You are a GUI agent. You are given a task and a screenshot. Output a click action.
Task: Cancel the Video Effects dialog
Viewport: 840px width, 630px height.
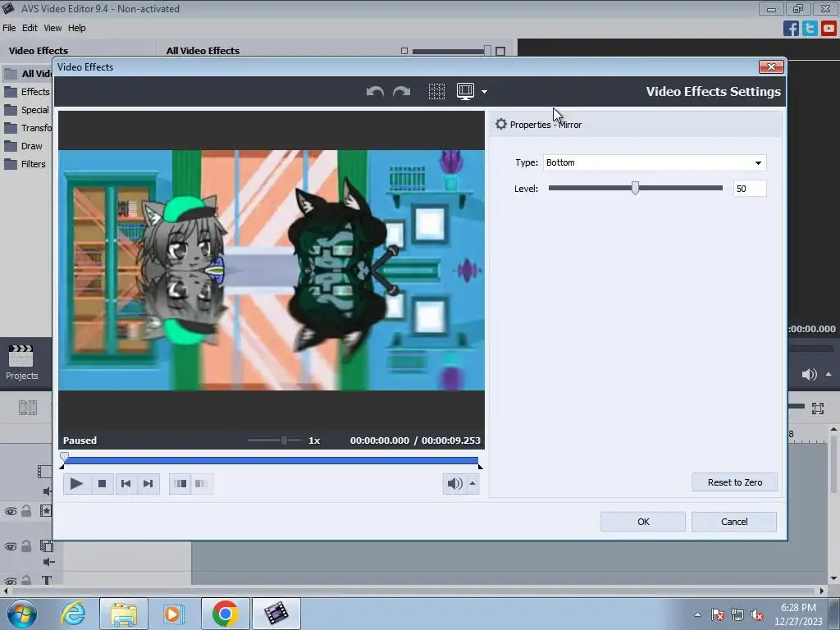(x=734, y=522)
